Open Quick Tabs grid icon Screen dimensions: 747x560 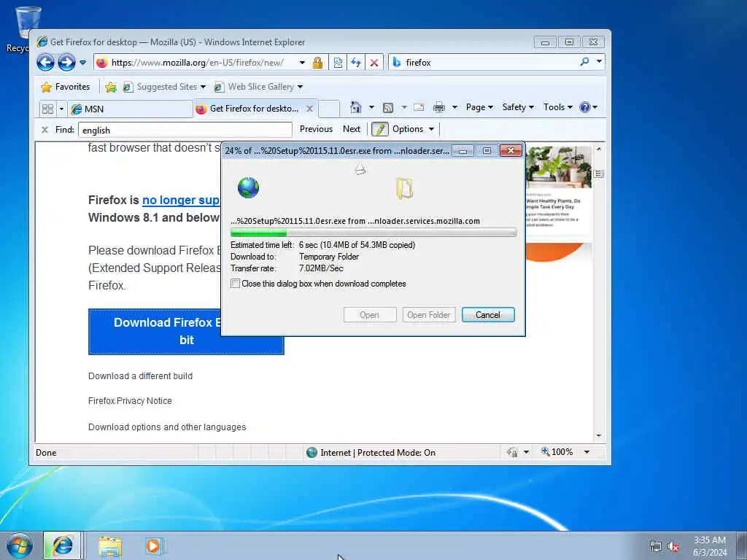pos(47,109)
